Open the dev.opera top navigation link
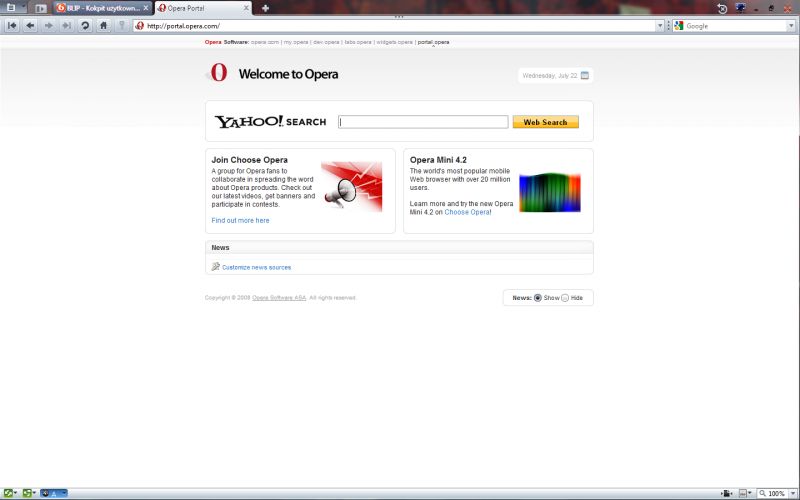This screenshot has height=500, width=800. point(326,42)
